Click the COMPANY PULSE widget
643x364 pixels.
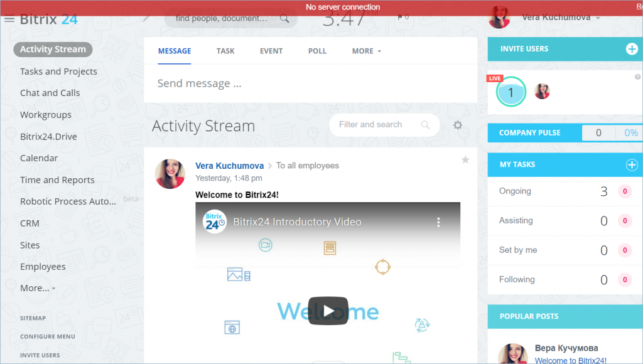[x=565, y=133]
